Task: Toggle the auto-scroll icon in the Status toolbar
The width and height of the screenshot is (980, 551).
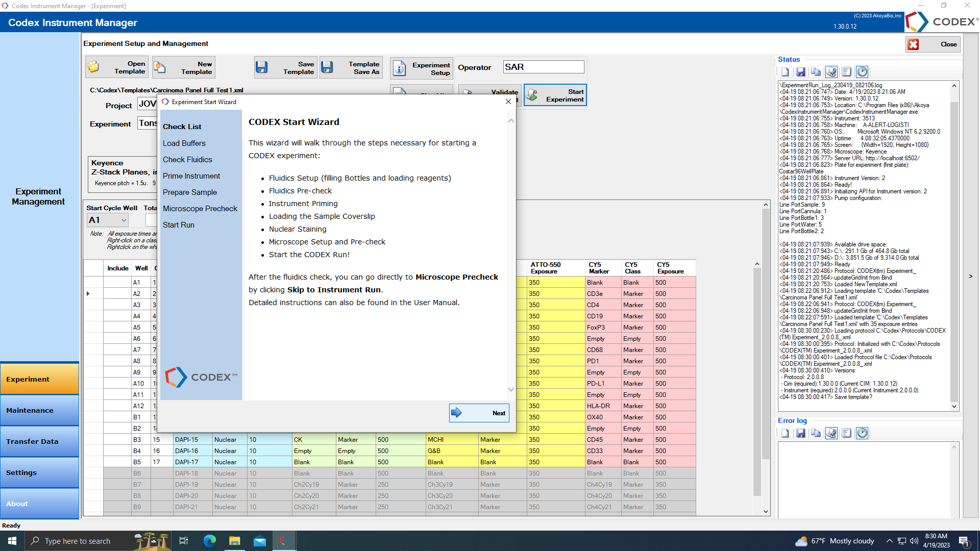Action: click(831, 72)
